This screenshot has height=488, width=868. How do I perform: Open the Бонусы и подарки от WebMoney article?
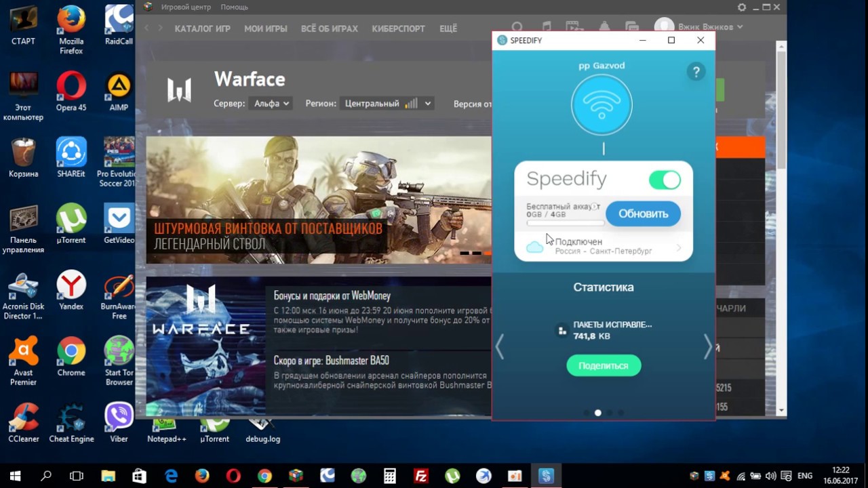332,296
